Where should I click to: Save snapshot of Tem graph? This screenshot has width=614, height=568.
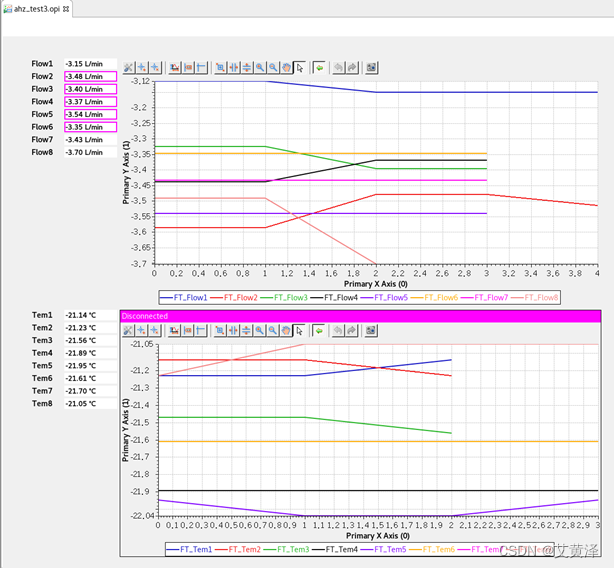pos(371,331)
